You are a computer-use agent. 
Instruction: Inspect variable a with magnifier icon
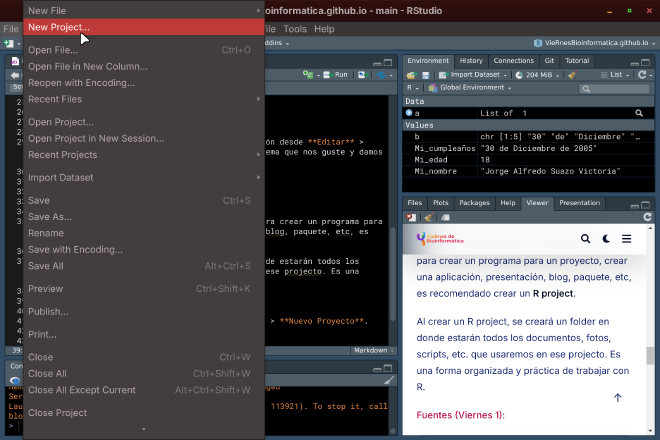point(639,113)
